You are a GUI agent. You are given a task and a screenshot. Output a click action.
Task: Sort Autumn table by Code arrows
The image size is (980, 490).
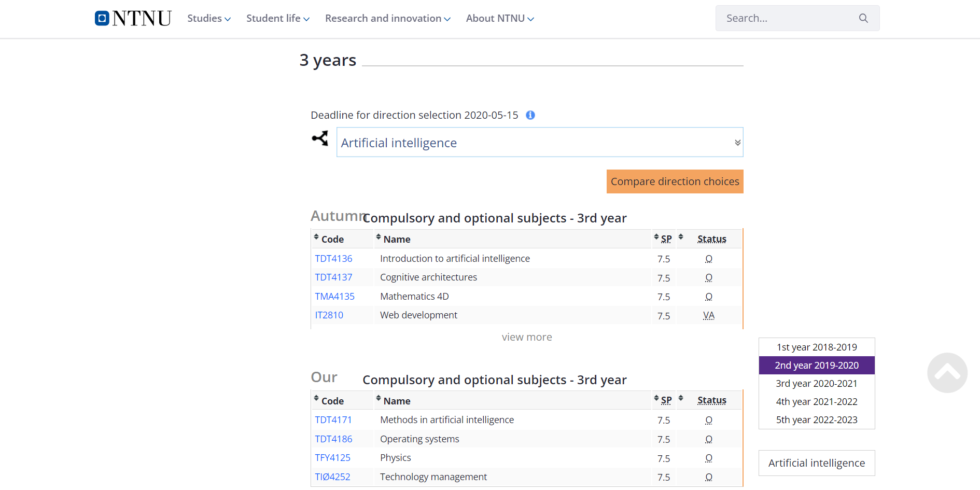tap(316, 237)
